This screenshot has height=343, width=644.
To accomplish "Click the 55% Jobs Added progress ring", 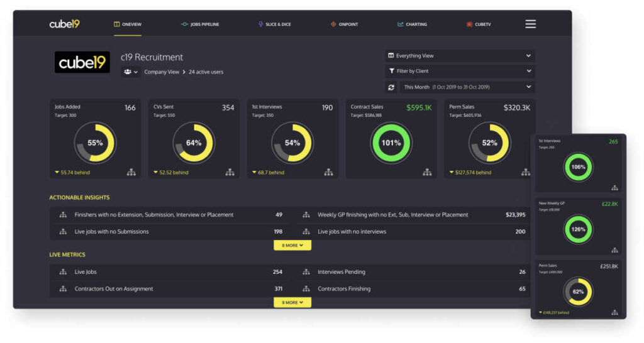I will [96, 143].
